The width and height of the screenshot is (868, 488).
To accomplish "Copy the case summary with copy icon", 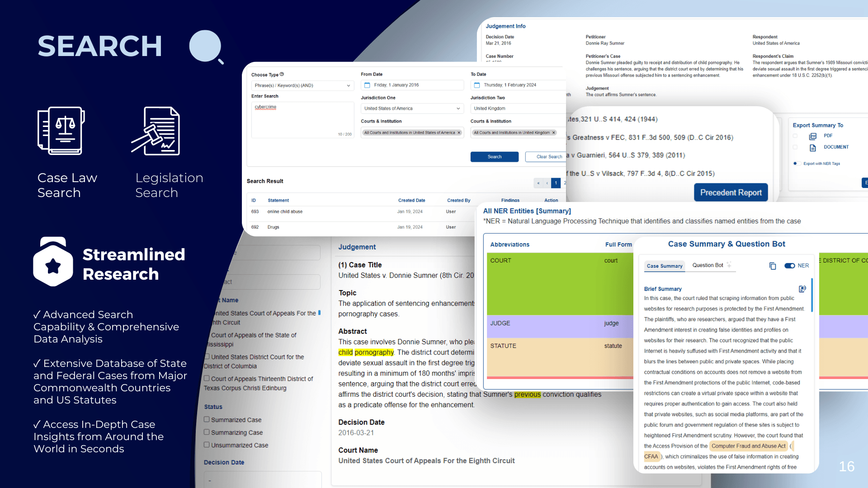I will 773,266.
